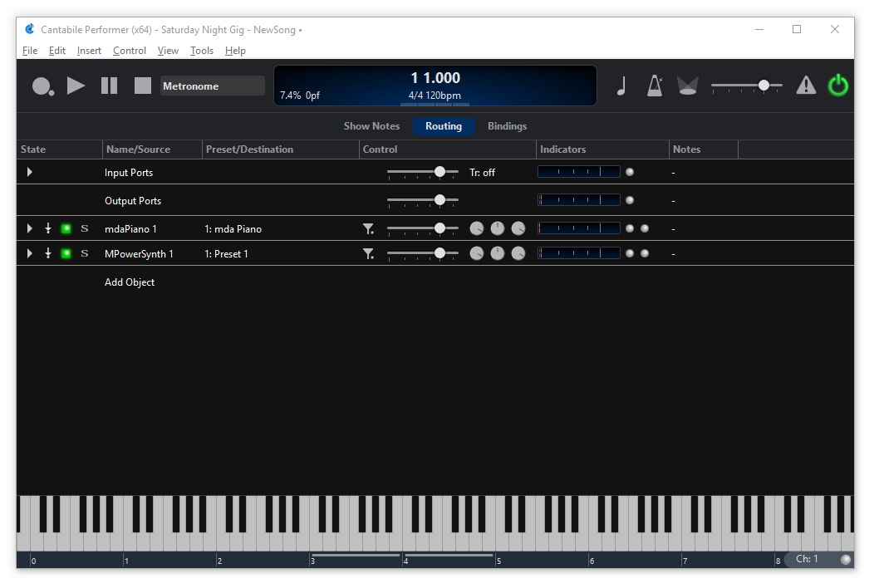Click mdaPiano 1 route arrow icon
Image resolution: width=874 pixels, height=588 pixels.
click(48, 228)
